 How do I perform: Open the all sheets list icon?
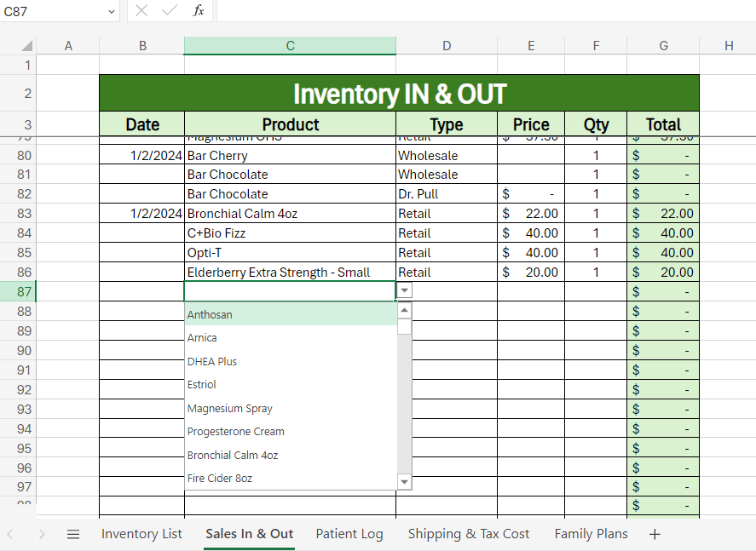pyautogui.click(x=73, y=534)
